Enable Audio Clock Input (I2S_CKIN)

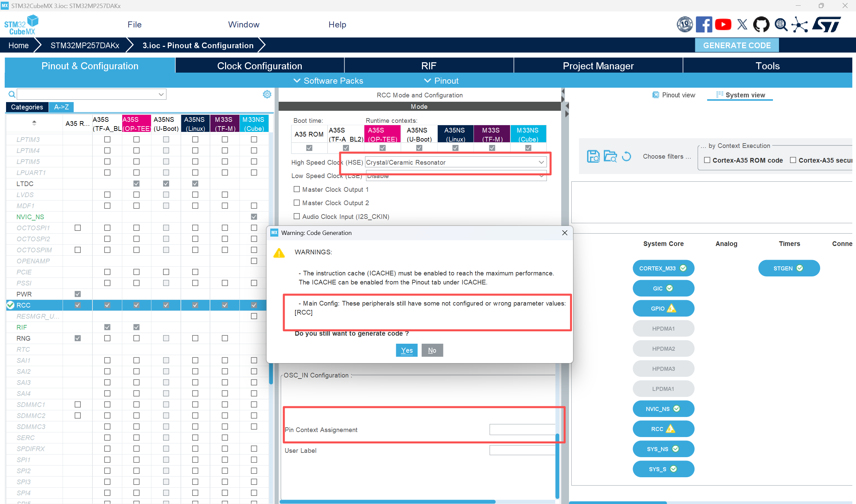coord(296,216)
